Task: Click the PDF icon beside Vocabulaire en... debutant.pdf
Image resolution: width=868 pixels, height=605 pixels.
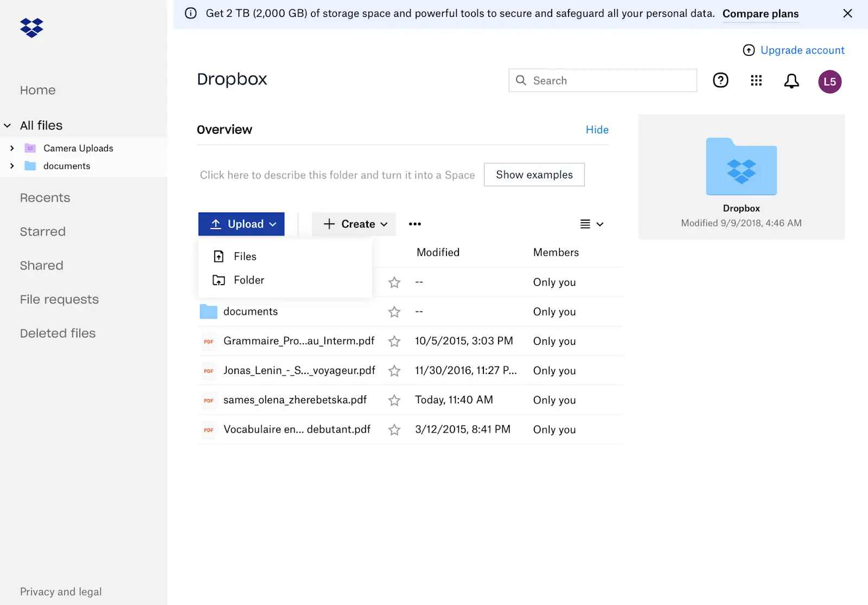Action: (x=208, y=429)
